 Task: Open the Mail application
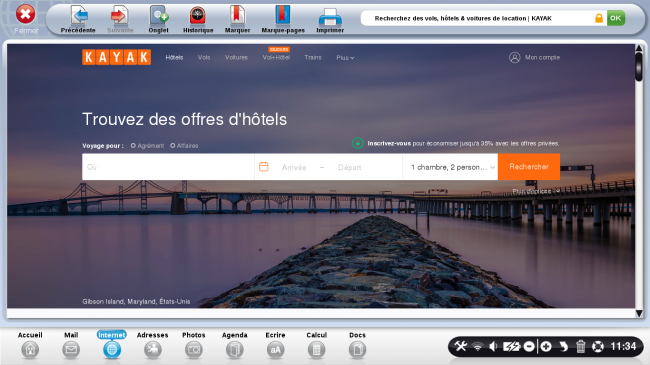[x=71, y=345]
